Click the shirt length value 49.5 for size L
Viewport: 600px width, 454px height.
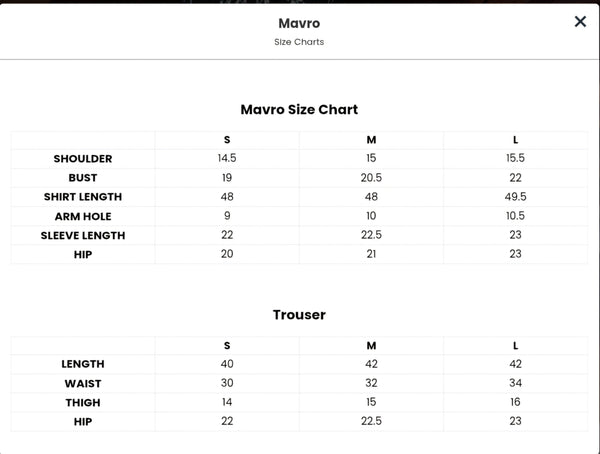(x=515, y=197)
